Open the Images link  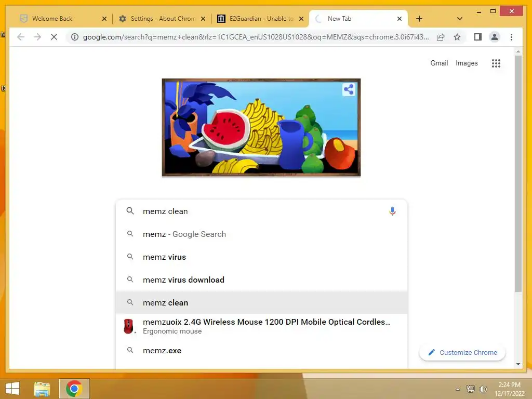click(467, 63)
